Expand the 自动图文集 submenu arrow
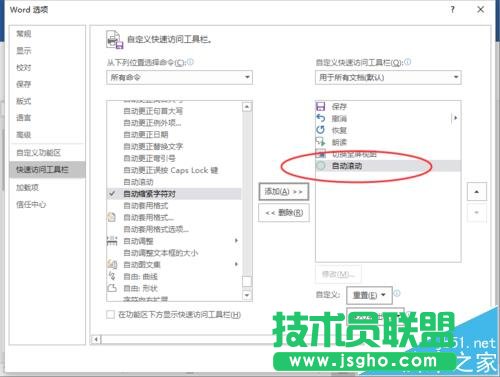 click(x=236, y=264)
